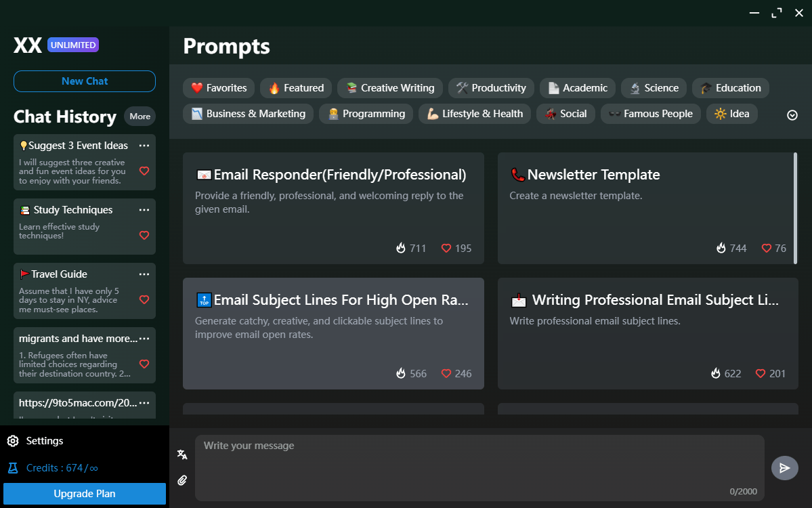Start a New Chat

click(x=85, y=81)
